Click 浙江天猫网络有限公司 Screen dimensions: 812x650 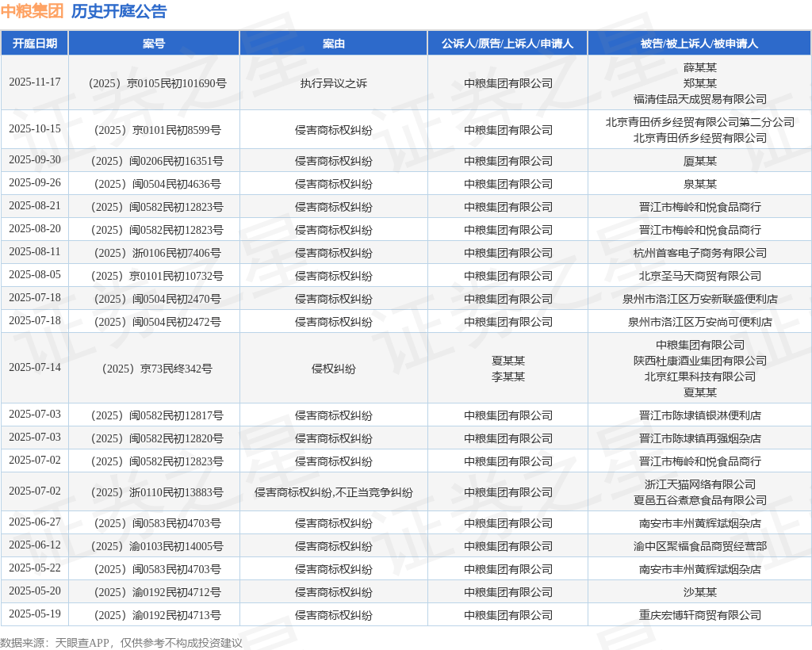coord(699,484)
